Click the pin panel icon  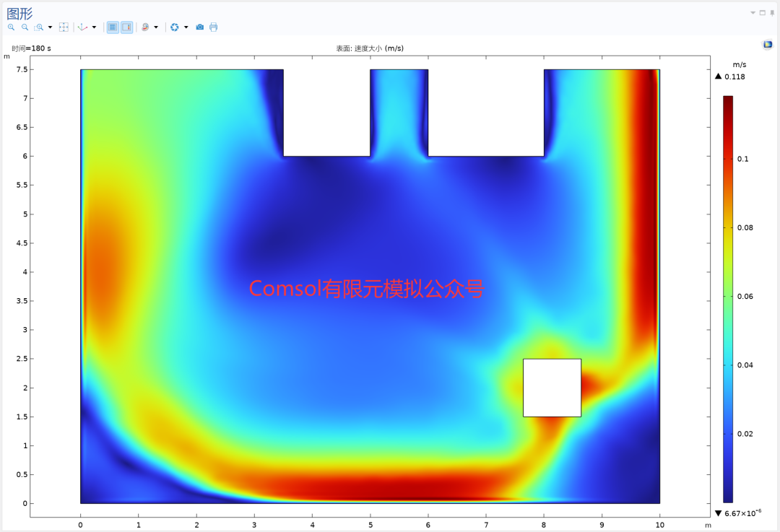point(772,13)
